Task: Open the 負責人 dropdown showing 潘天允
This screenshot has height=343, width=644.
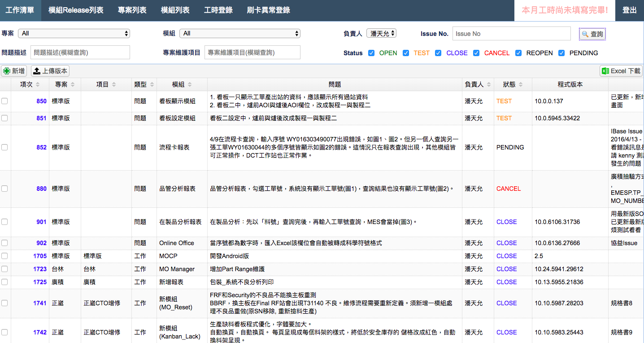Action: click(381, 33)
